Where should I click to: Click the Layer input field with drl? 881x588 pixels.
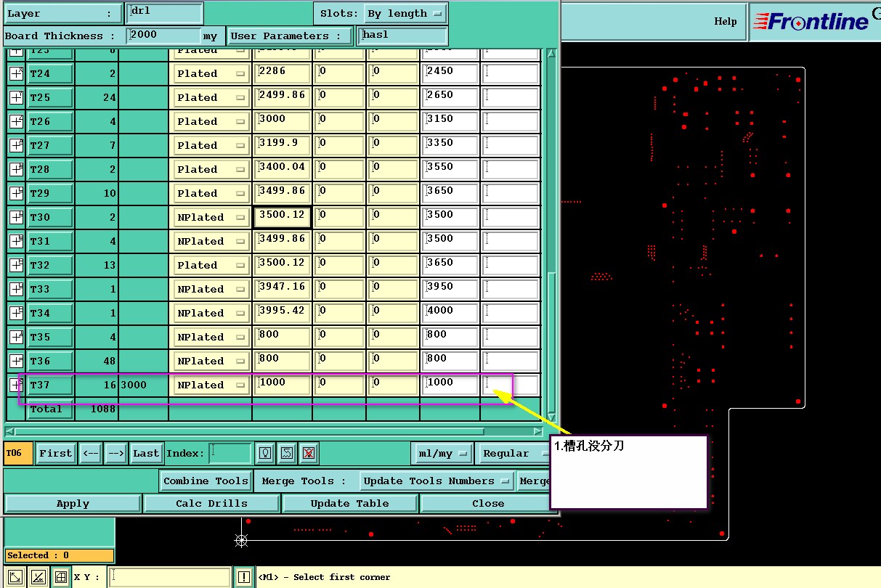point(163,14)
